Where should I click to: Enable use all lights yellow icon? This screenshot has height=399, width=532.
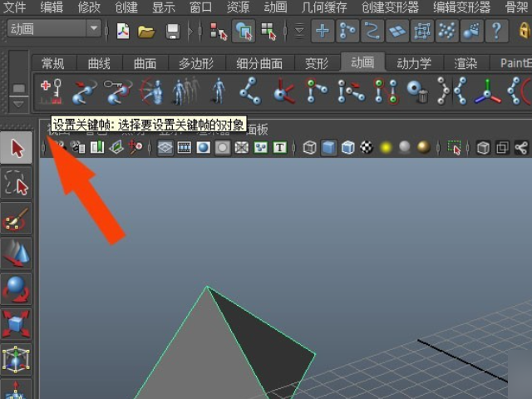[x=386, y=148]
